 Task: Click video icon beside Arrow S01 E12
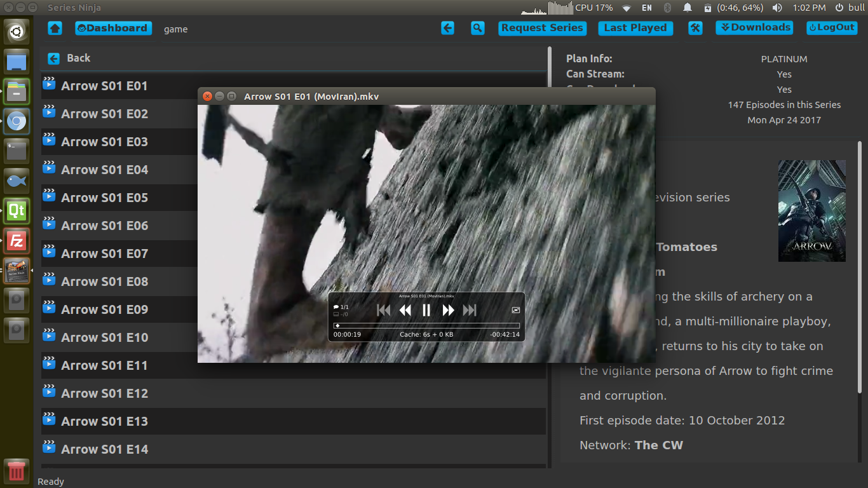click(49, 391)
